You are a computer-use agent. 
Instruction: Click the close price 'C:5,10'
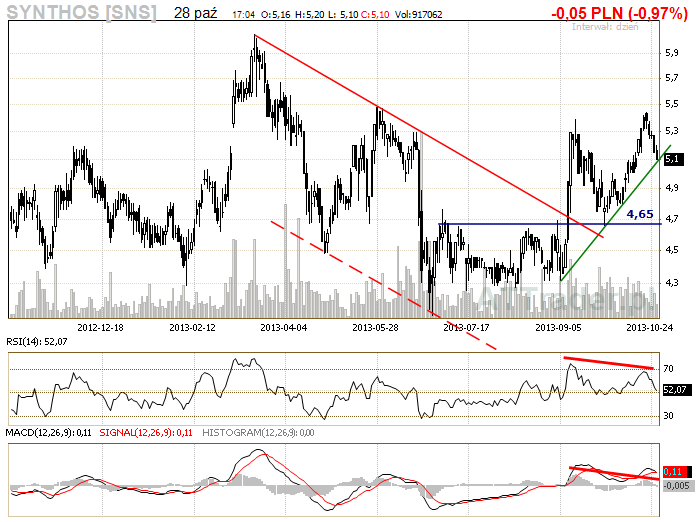tap(375, 15)
